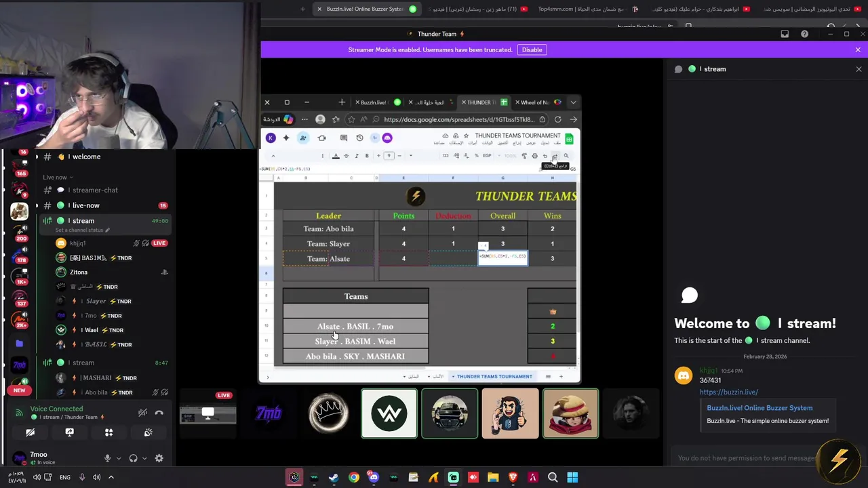Select user MASHARI in the second stream channel
Image resolution: width=868 pixels, height=488 pixels.
click(x=97, y=378)
